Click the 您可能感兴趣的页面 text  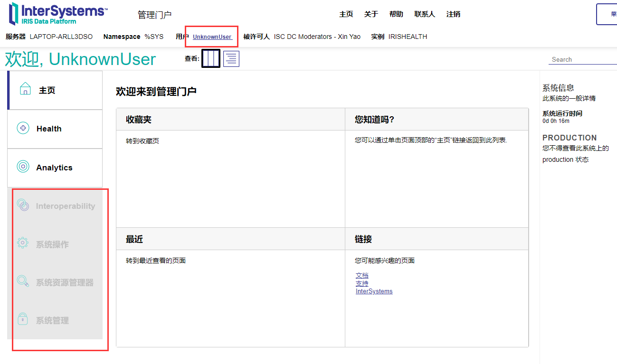pos(385,261)
